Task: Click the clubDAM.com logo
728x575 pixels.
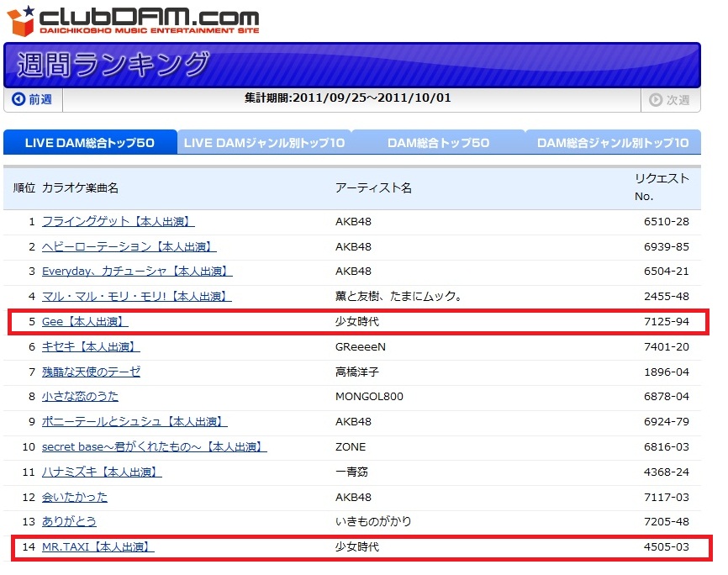Action: coord(134,20)
